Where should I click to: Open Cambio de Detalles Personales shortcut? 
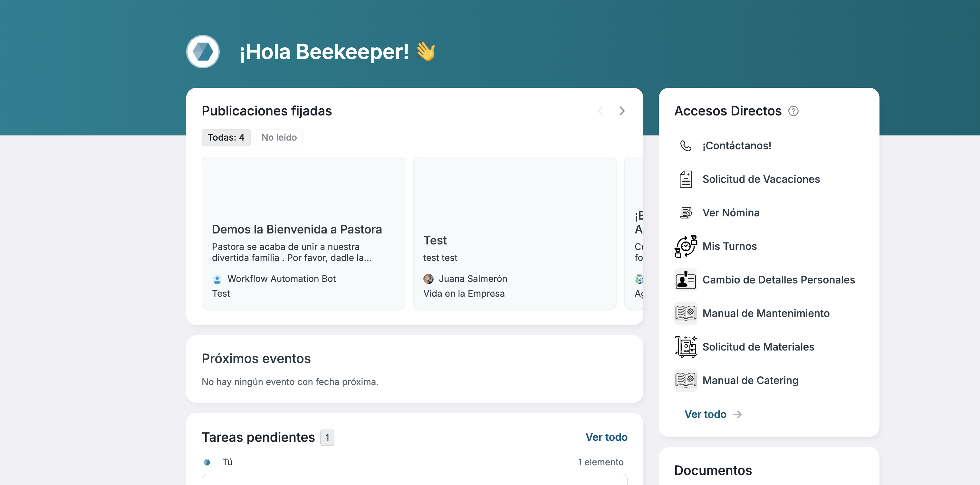coord(779,280)
